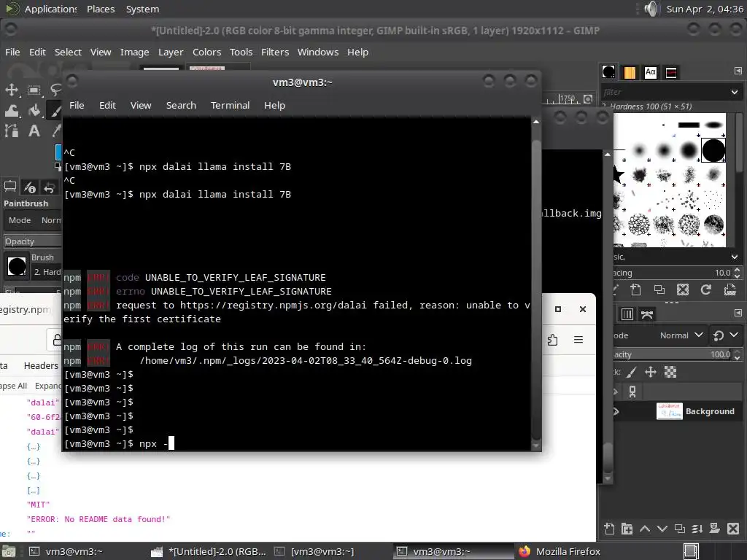Pick the Smudge/Warp transform tool in GIMP

point(12,111)
